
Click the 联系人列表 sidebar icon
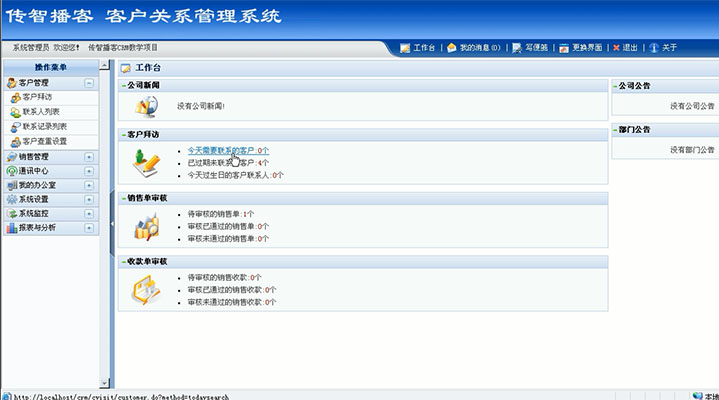click(16, 112)
